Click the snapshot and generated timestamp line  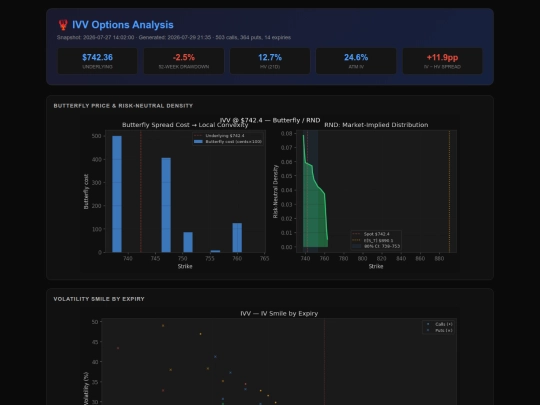pyautogui.click(x=174, y=37)
